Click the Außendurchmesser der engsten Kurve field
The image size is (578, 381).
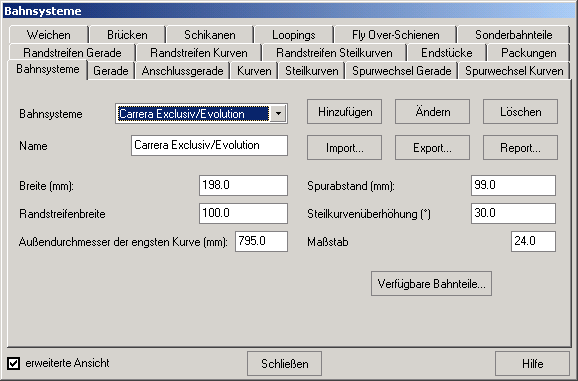click(261, 242)
